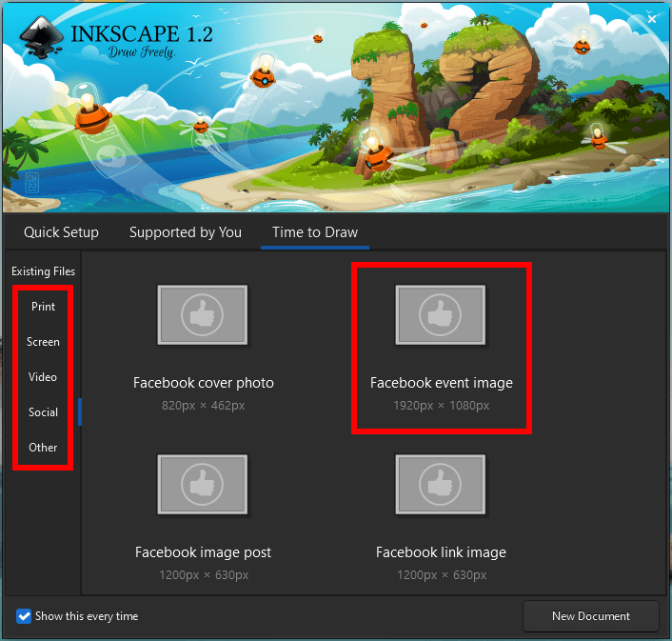Pick the Facebook image post thumbnail icon
This screenshot has width=672, height=641.
point(203,485)
